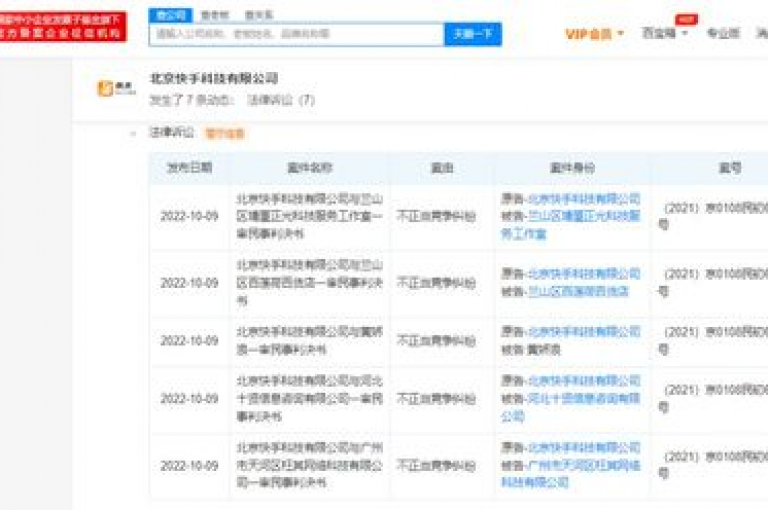
Task: Click case name in the 科技服务工作室 row
Action: coord(310,216)
